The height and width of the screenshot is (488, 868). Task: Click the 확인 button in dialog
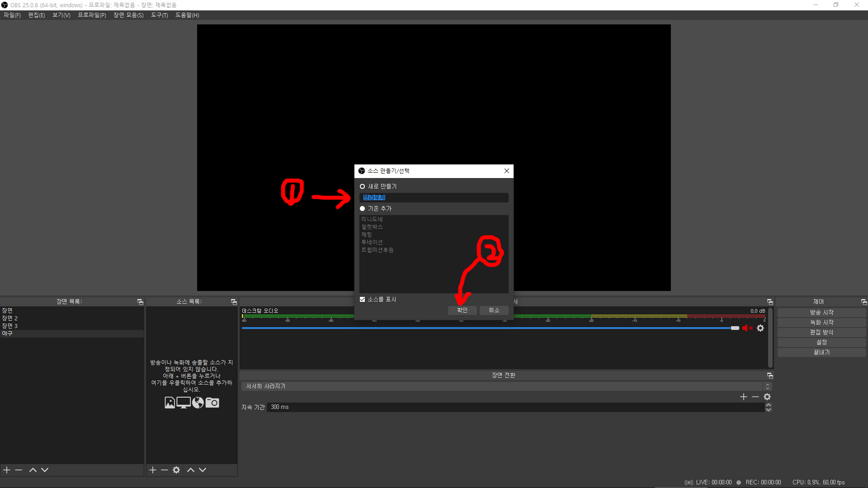point(462,310)
